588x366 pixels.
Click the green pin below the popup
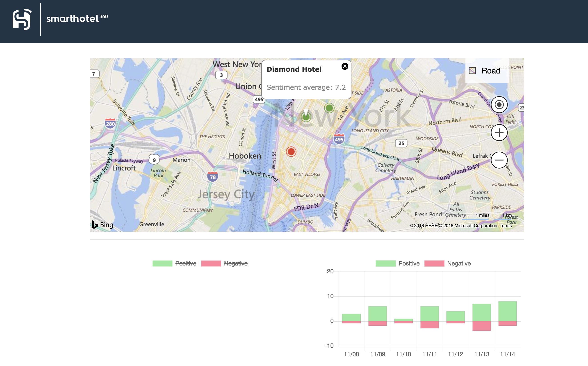point(306,117)
